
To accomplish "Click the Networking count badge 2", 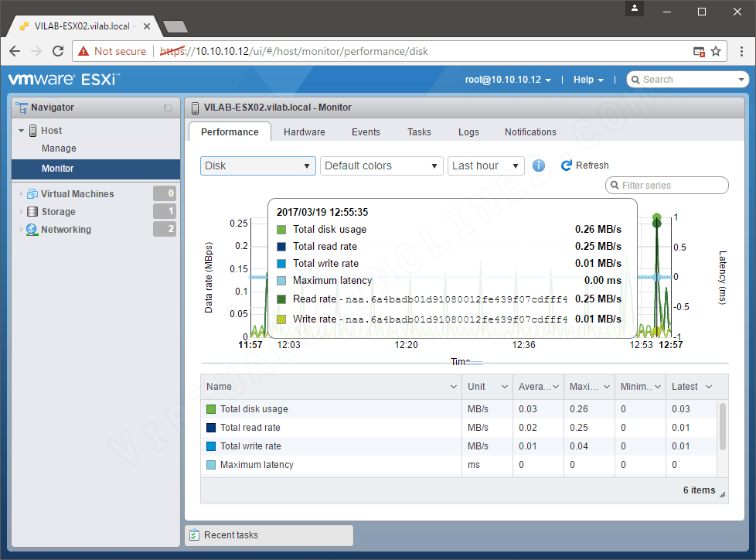I will coord(165,229).
